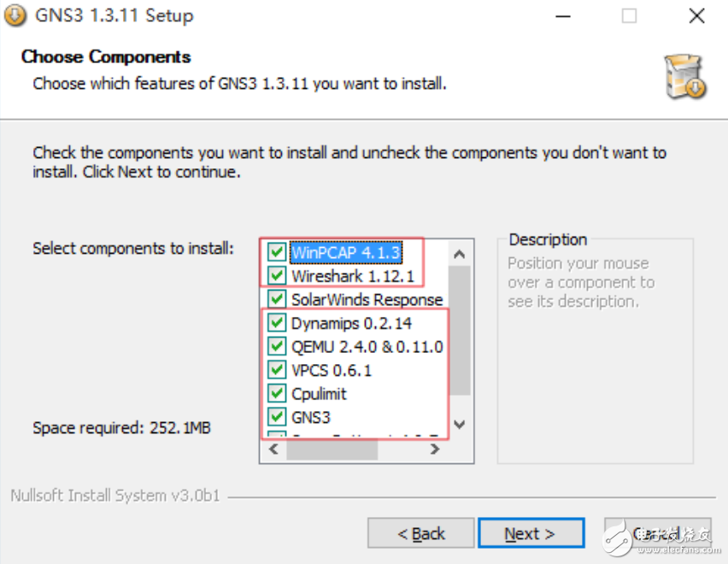
Task: Disable the Dynamips 0.2.14 component
Action: 276,323
